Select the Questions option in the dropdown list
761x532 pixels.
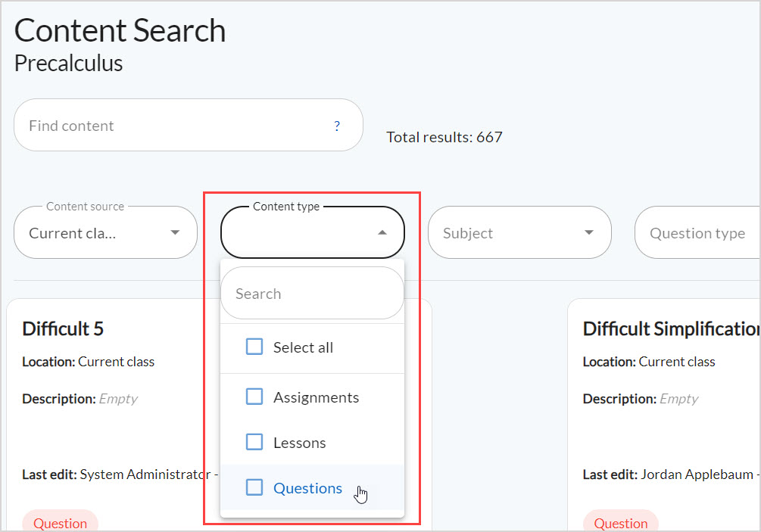click(x=307, y=488)
